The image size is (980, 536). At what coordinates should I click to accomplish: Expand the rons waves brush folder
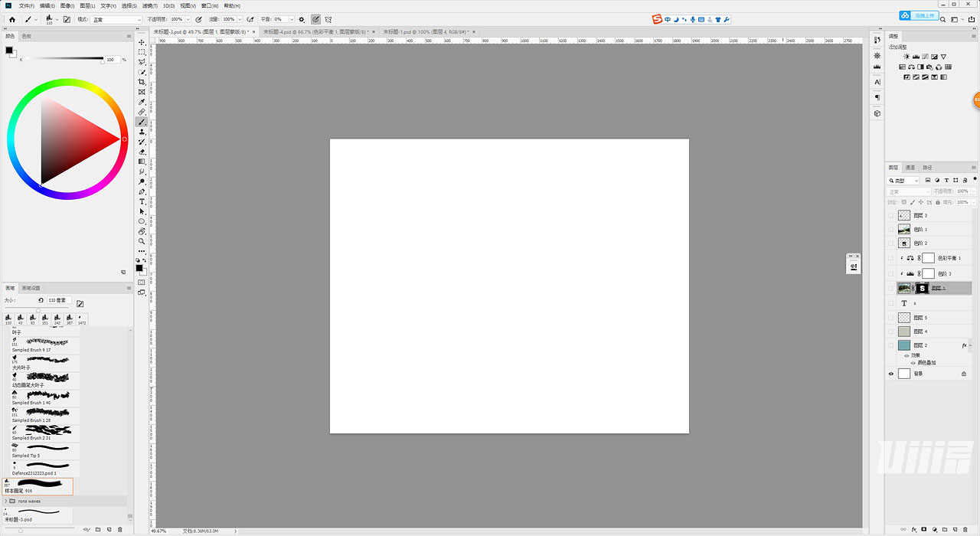point(7,501)
